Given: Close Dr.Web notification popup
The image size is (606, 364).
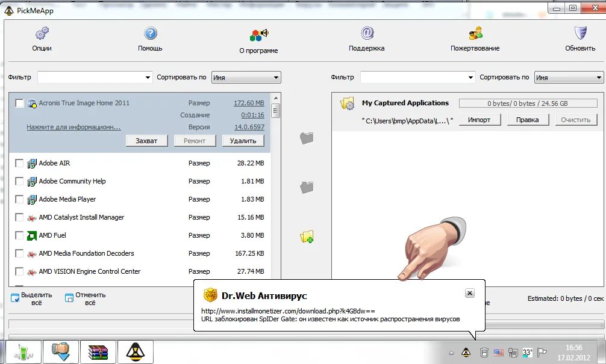Looking at the screenshot, I should tap(470, 293).
